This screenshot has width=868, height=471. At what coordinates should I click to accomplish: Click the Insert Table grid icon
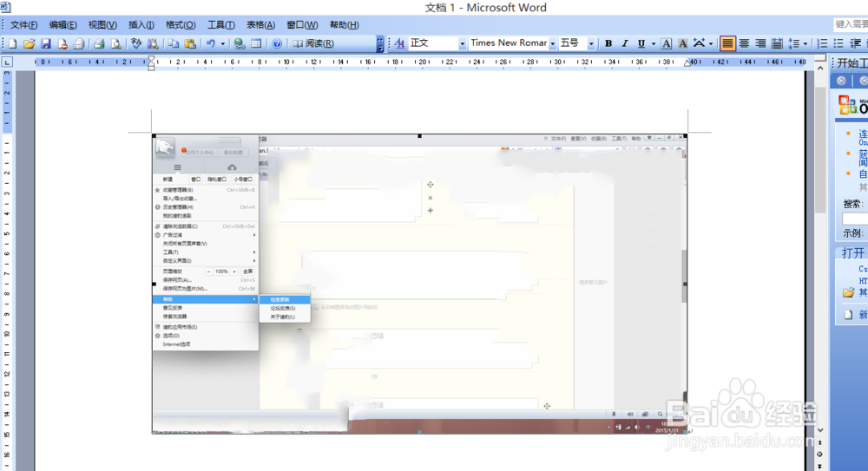click(x=256, y=43)
